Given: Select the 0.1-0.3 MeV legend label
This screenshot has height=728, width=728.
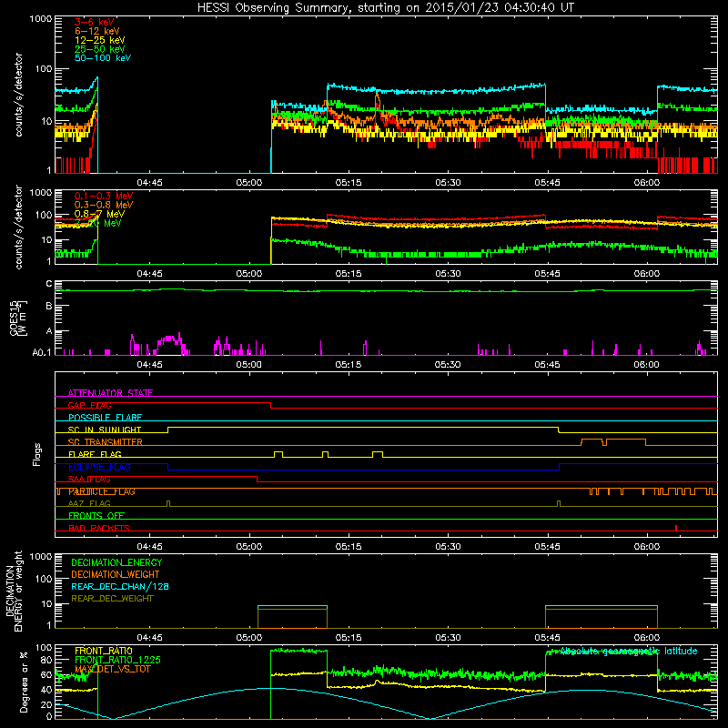Looking at the screenshot, I should [104, 196].
